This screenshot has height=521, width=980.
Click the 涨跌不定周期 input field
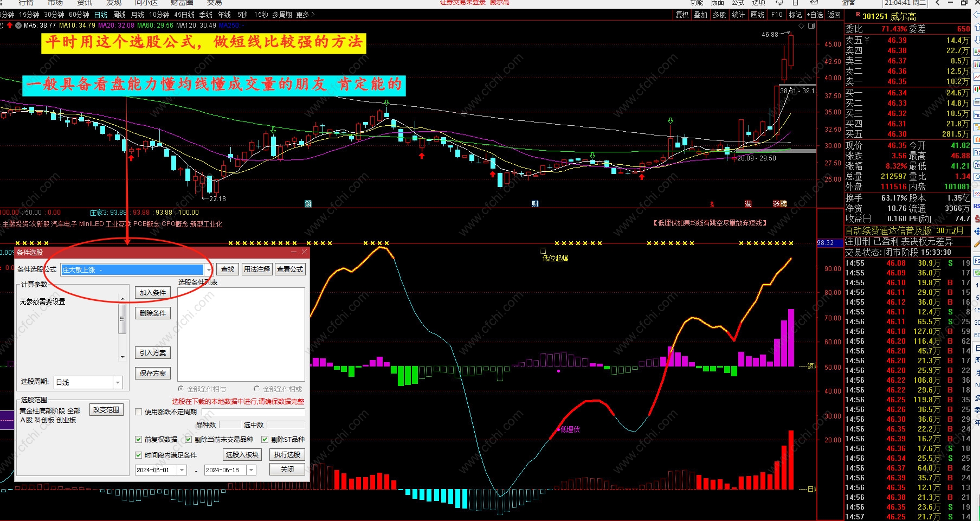(x=253, y=412)
